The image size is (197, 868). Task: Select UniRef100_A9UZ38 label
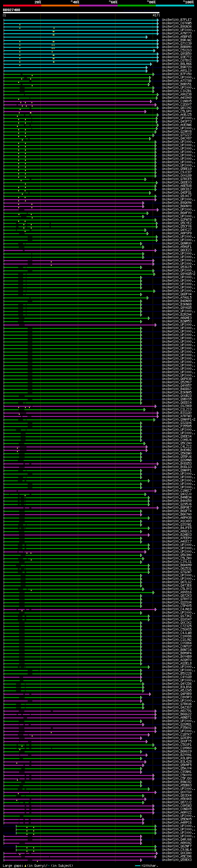point(177,94)
